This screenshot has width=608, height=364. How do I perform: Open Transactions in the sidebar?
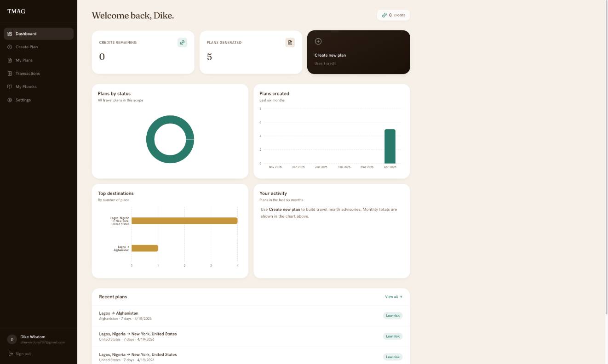(39, 74)
